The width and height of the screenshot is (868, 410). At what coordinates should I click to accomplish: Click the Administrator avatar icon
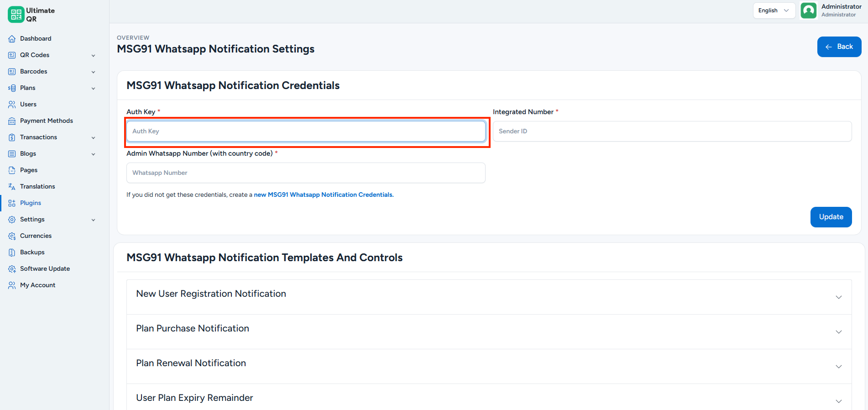[809, 11]
